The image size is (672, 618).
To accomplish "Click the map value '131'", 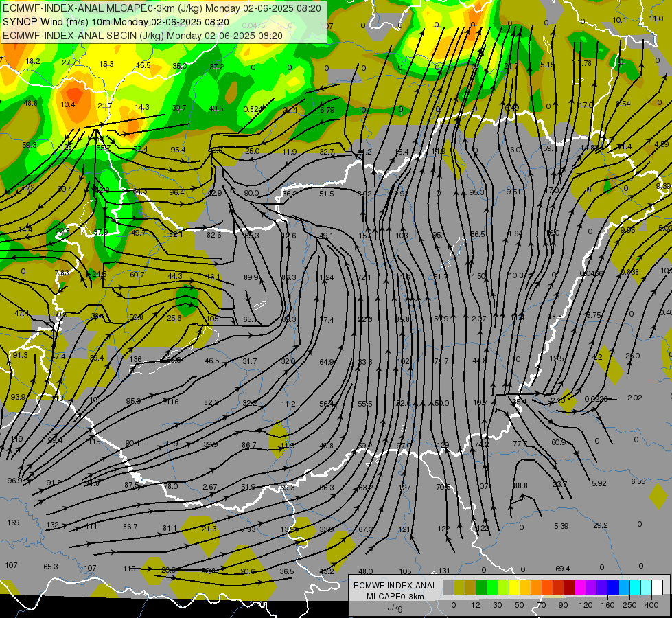I will [444, 571].
